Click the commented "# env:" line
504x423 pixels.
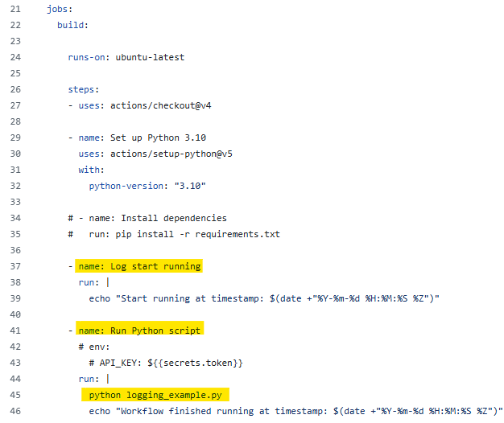95,346
